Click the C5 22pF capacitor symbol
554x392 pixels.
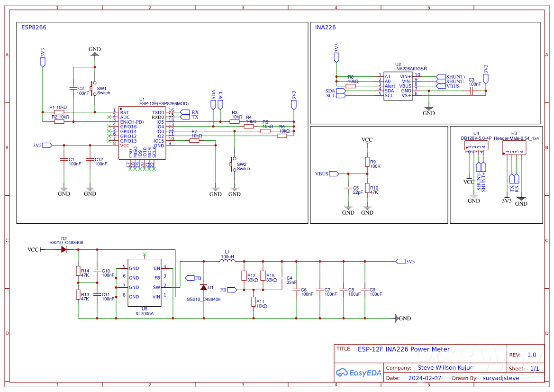[348, 188]
